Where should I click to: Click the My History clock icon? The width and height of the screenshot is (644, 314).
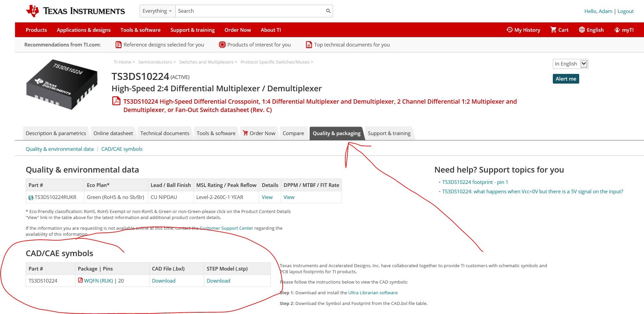pyautogui.click(x=509, y=30)
